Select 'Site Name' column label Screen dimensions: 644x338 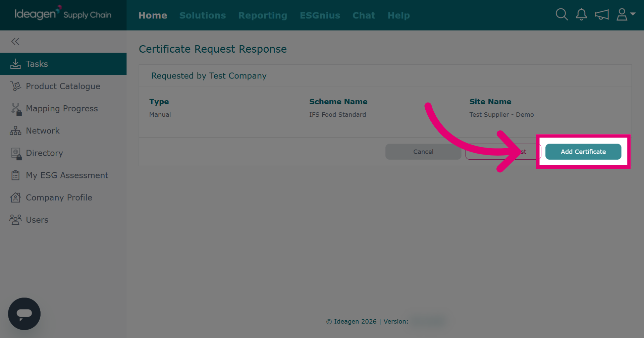(490, 102)
